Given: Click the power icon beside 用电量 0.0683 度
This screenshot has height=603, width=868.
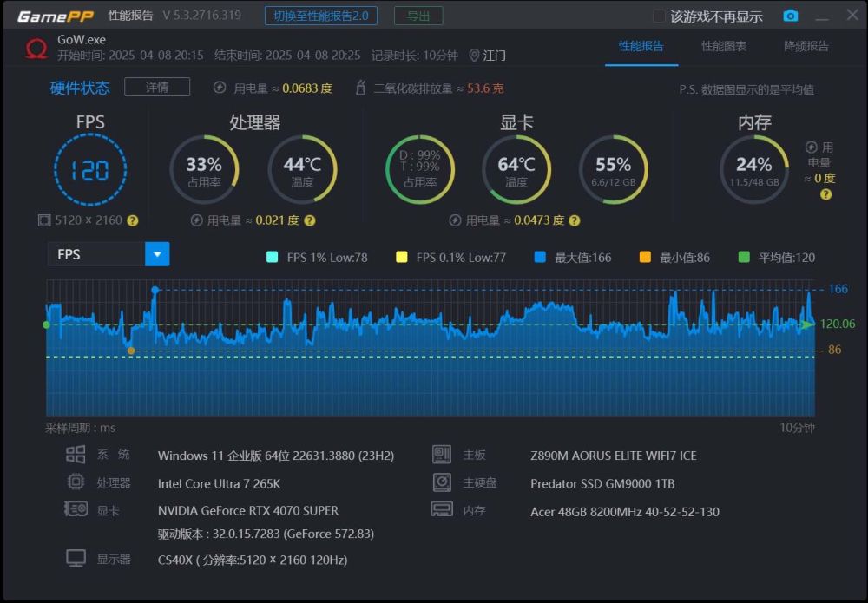Looking at the screenshot, I should pyautogui.click(x=220, y=88).
